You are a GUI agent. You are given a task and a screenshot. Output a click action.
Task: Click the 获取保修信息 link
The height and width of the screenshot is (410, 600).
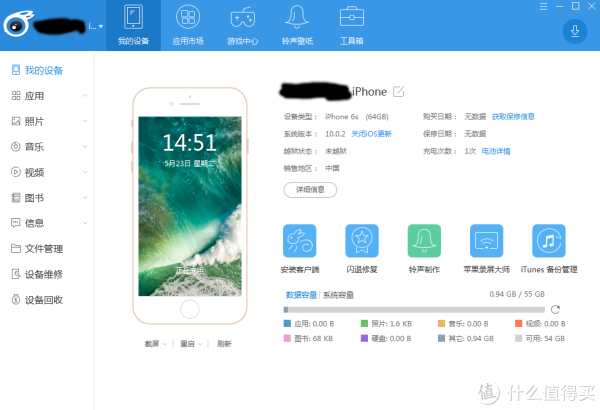[x=513, y=117]
